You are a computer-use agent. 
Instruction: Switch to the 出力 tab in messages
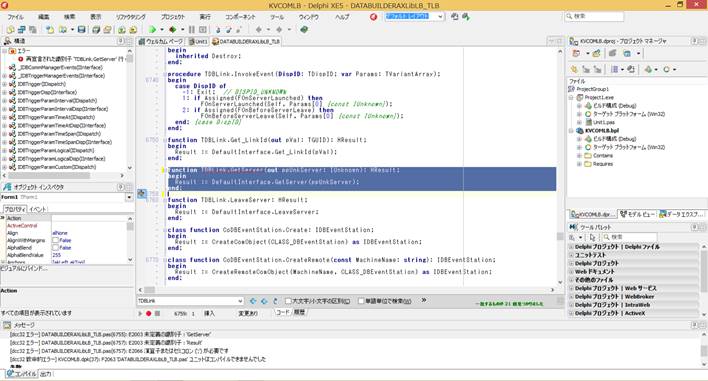[46, 374]
